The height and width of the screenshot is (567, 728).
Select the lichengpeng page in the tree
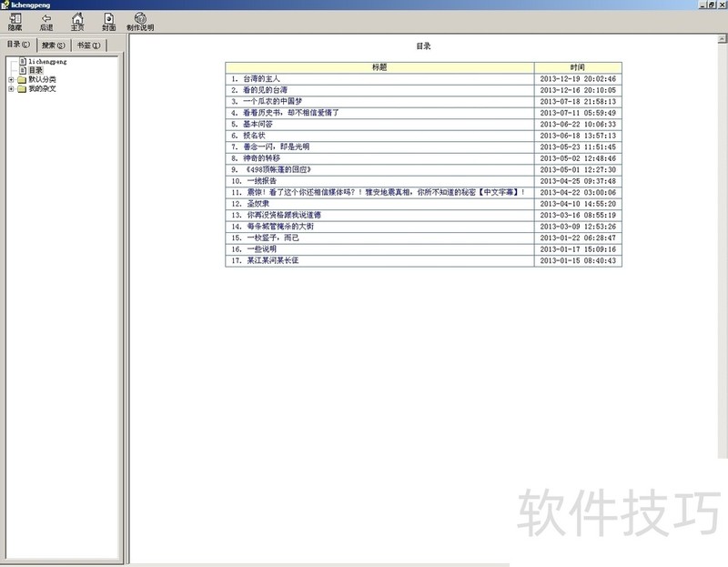point(47,62)
